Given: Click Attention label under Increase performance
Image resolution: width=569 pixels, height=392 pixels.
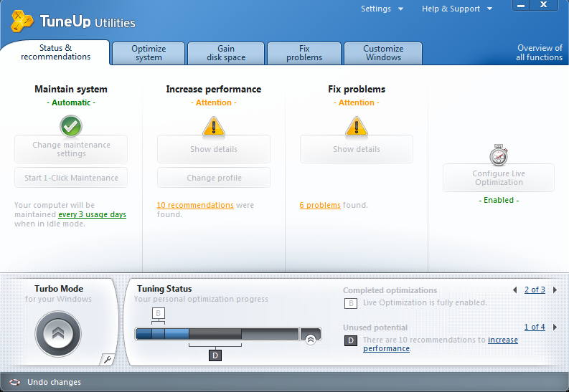Looking at the screenshot, I should tap(214, 102).
